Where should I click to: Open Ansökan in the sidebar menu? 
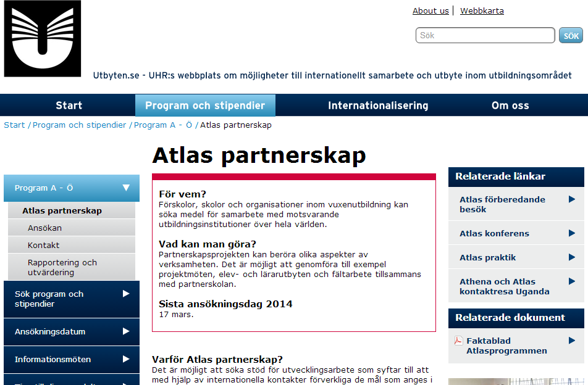[x=72, y=228]
